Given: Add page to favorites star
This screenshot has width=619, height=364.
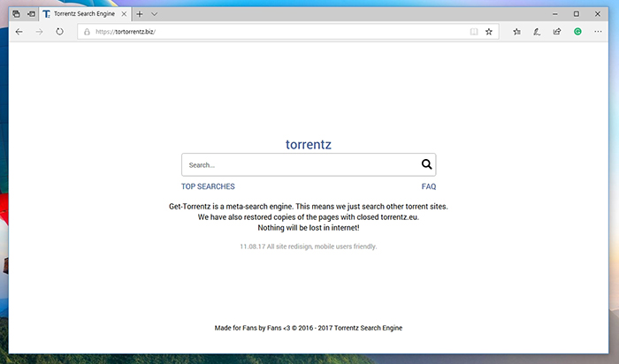Looking at the screenshot, I should coord(489,32).
